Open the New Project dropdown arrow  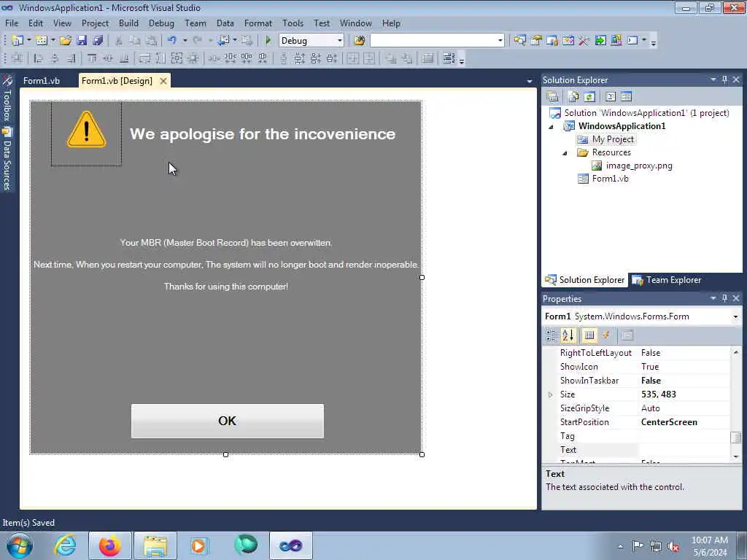(x=28, y=41)
